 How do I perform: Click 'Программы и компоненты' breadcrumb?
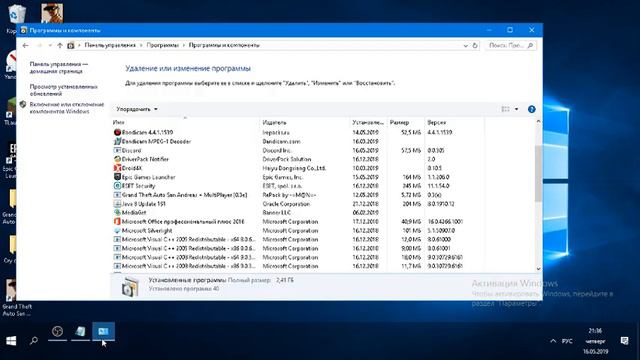click(x=224, y=45)
